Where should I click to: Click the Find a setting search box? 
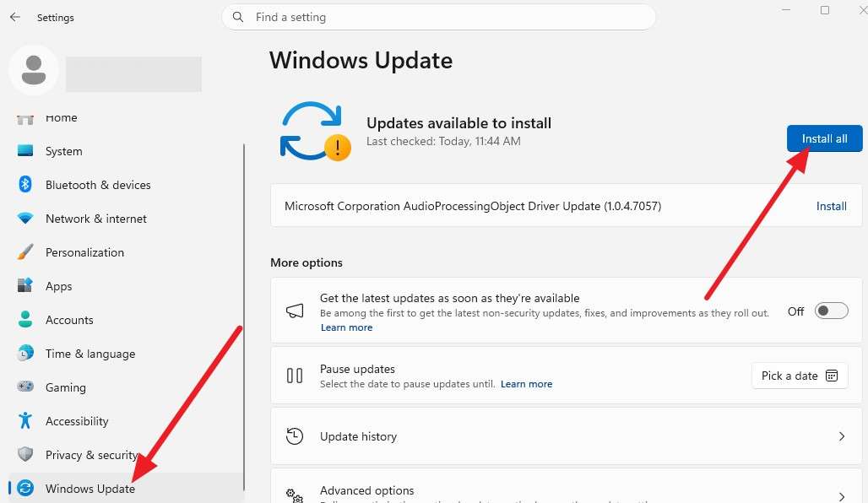click(438, 17)
